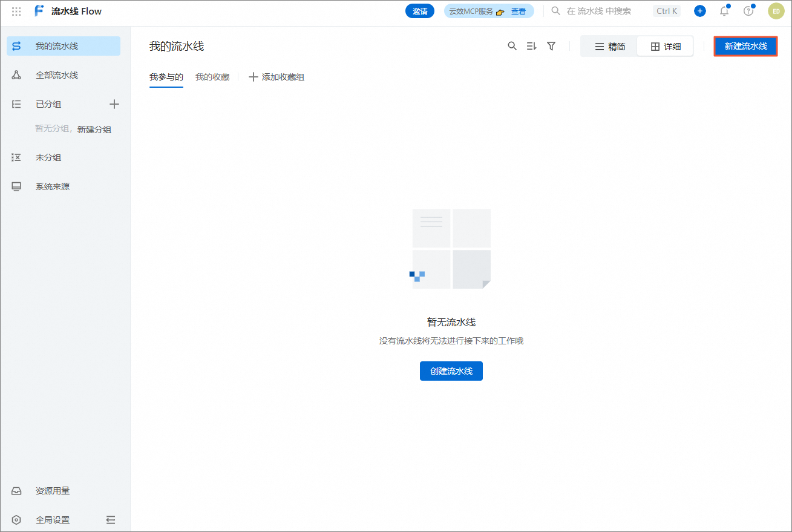Click the 没有流水线将无法进行接下来的工作哦 text
The width and height of the screenshot is (792, 532).
[451, 341]
